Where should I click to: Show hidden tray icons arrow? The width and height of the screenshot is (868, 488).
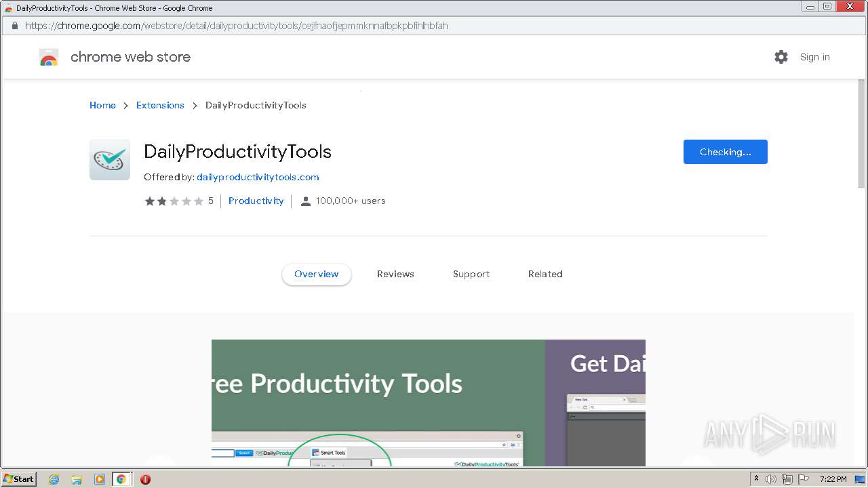756,479
